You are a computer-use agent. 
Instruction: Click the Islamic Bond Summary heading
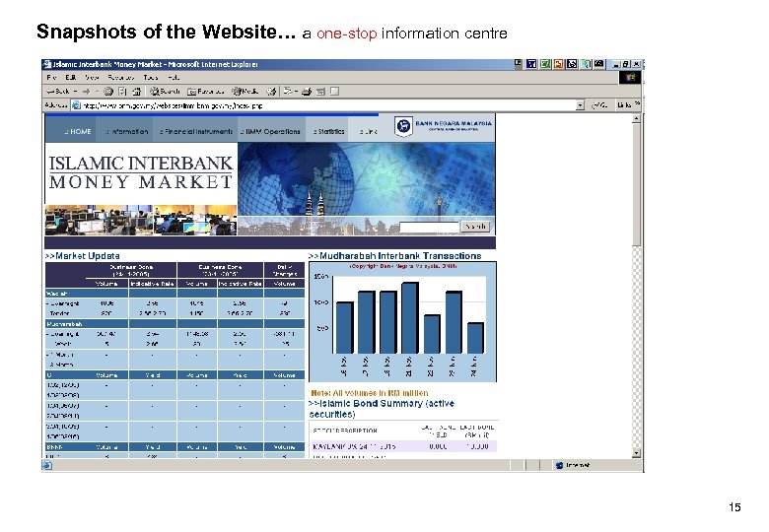[x=382, y=409]
